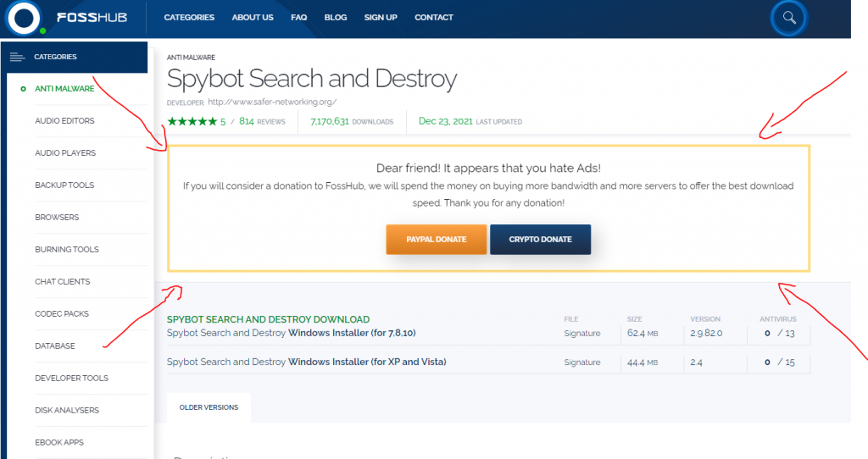Click Spybot Search and Destroy page title

pos(312,79)
